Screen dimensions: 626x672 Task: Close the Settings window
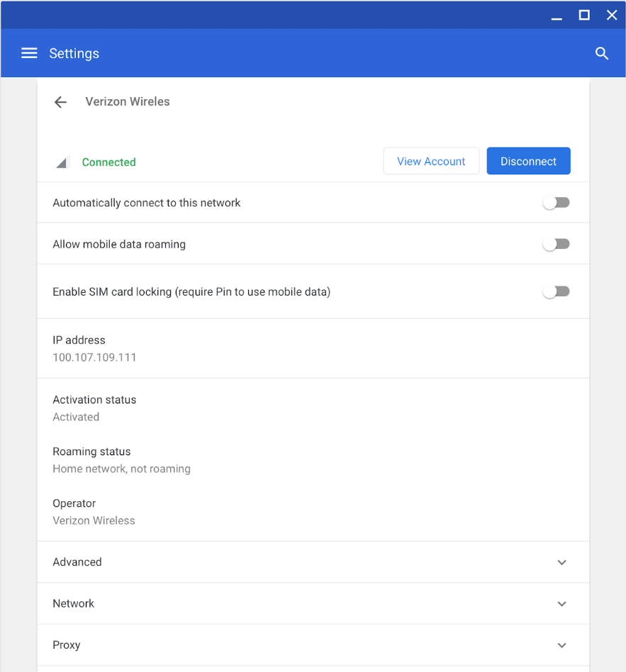(612, 15)
